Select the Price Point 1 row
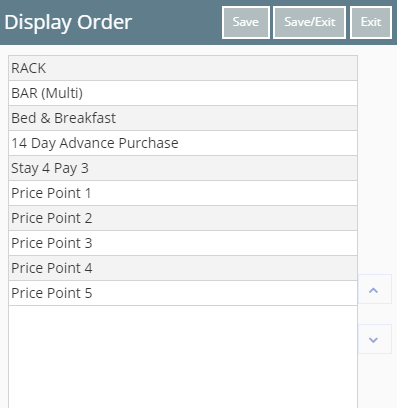 point(183,193)
